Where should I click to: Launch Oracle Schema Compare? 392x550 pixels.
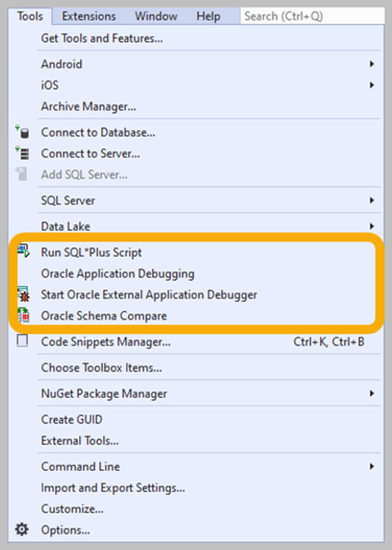(104, 315)
